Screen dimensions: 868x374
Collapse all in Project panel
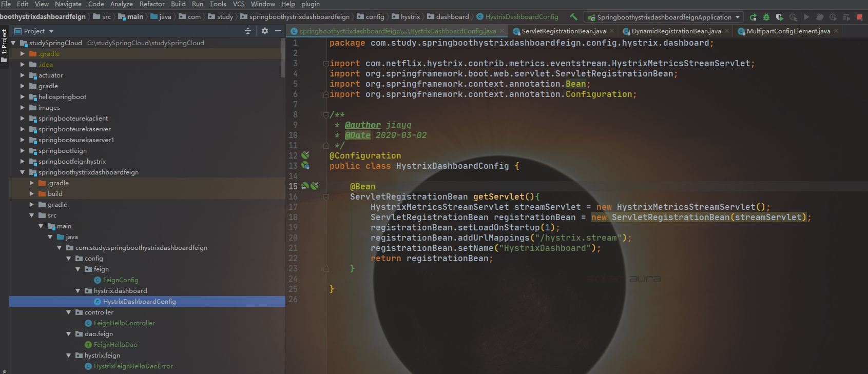pos(248,31)
